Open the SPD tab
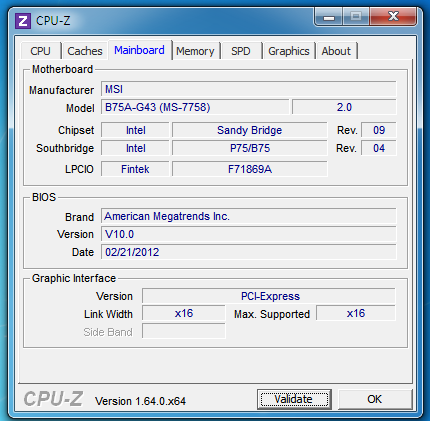Screen dimensions: 430x421 pos(241,51)
